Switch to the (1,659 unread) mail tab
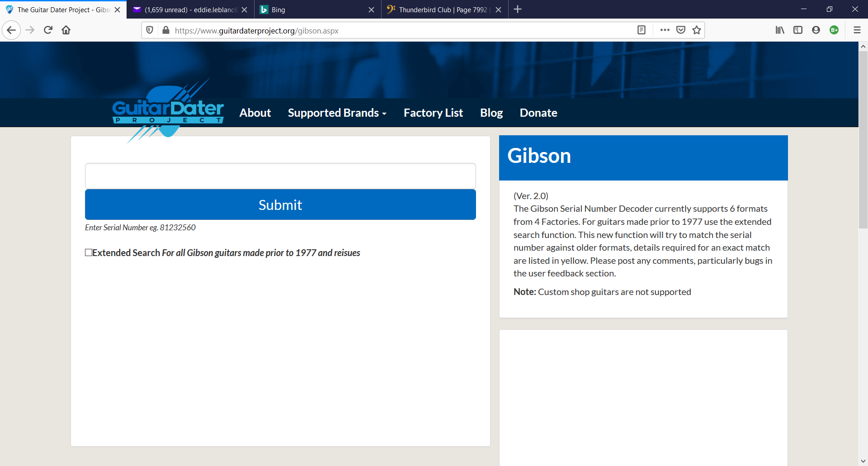The width and height of the screenshot is (868, 466). [x=190, y=10]
